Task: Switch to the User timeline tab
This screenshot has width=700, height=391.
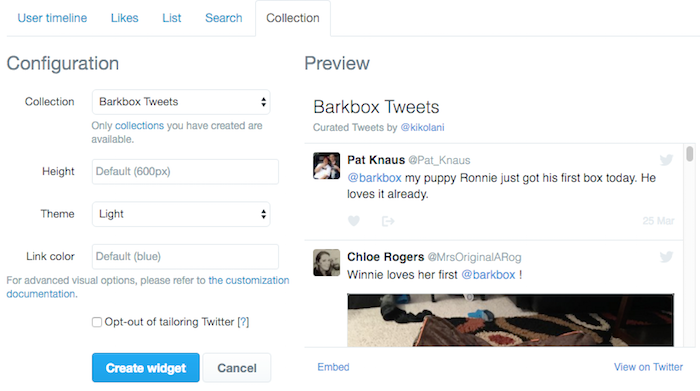Action: pyautogui.click(x=52, y=18)
